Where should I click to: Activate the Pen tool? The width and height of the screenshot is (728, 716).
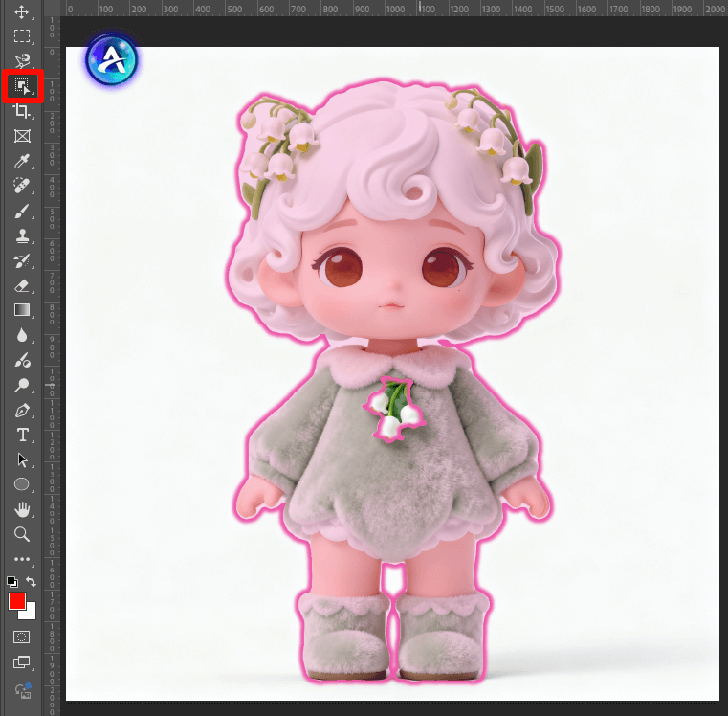[x=22, y=410]
